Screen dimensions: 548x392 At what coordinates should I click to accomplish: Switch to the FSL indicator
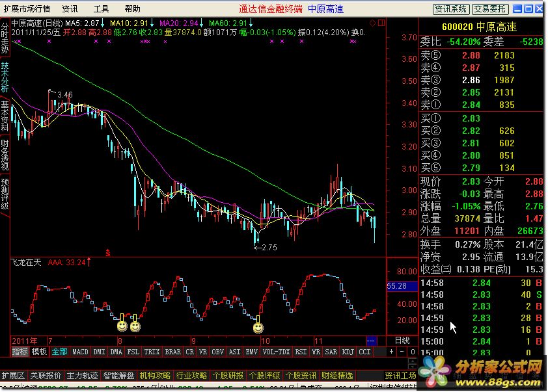133,352
